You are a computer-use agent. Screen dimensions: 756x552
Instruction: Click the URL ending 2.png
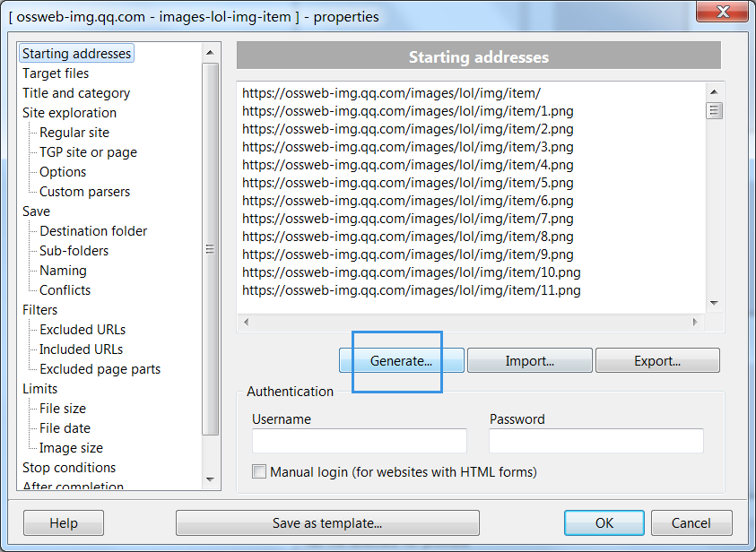(x=408, y=129)
